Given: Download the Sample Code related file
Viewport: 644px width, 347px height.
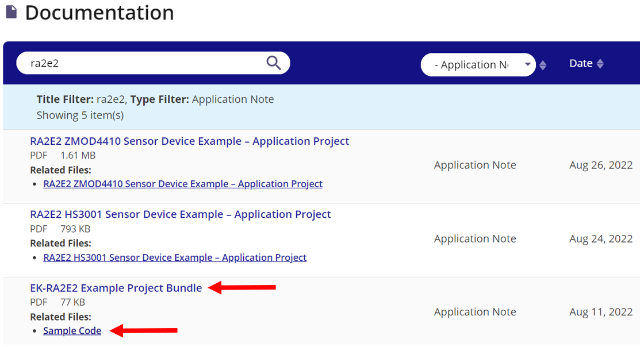Looking at the screenshot, I should click(72, 330).
